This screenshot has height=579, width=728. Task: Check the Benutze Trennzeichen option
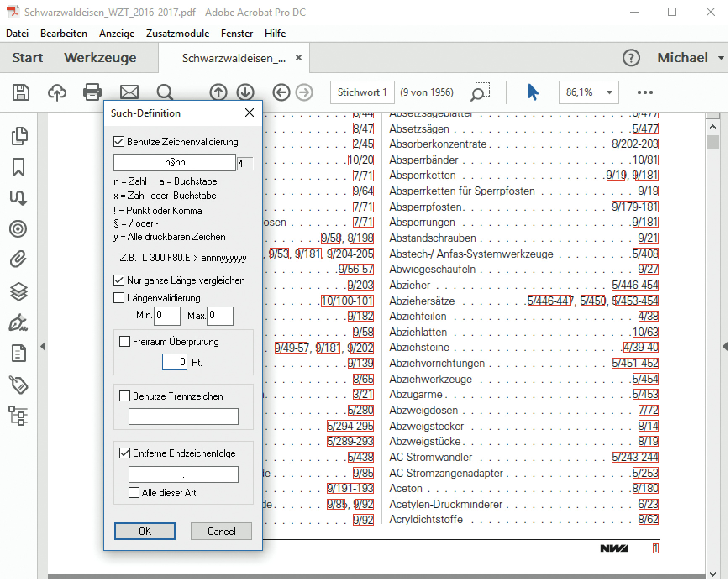(x=125, y=396)
